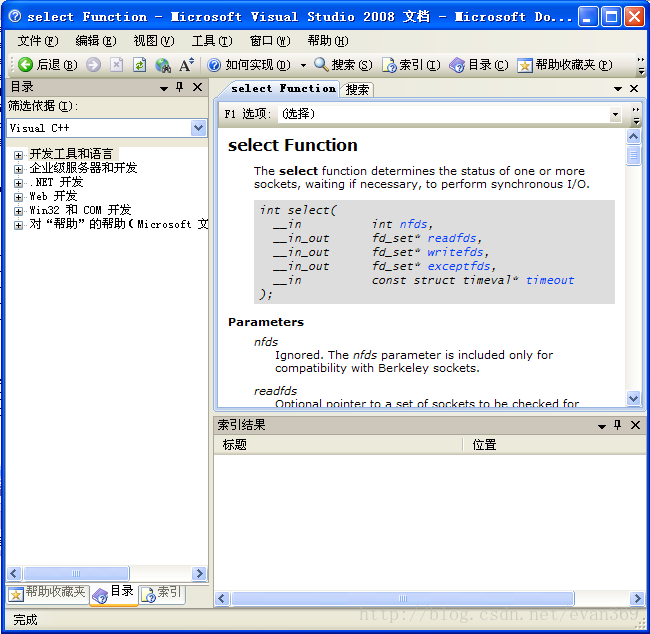Viewport: 650px width, 634px height.
Task: Open the Index toolbar button
Action: [411, 65]
